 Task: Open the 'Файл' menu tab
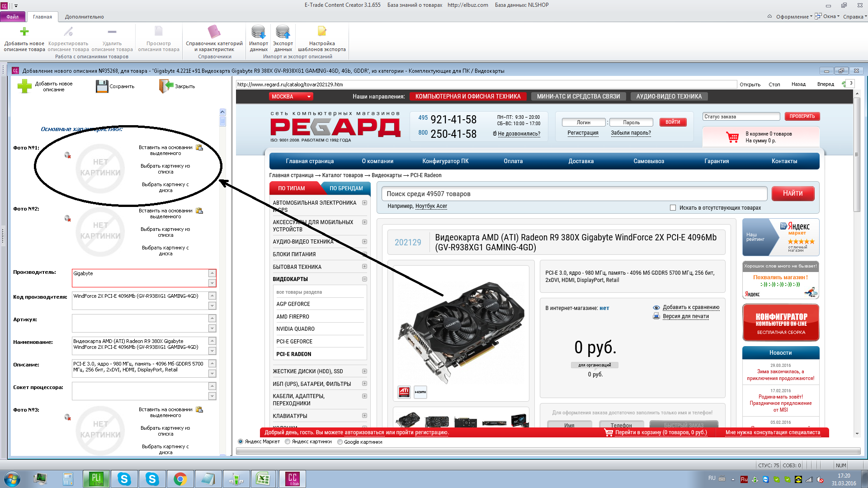click(x=13, y=17)
